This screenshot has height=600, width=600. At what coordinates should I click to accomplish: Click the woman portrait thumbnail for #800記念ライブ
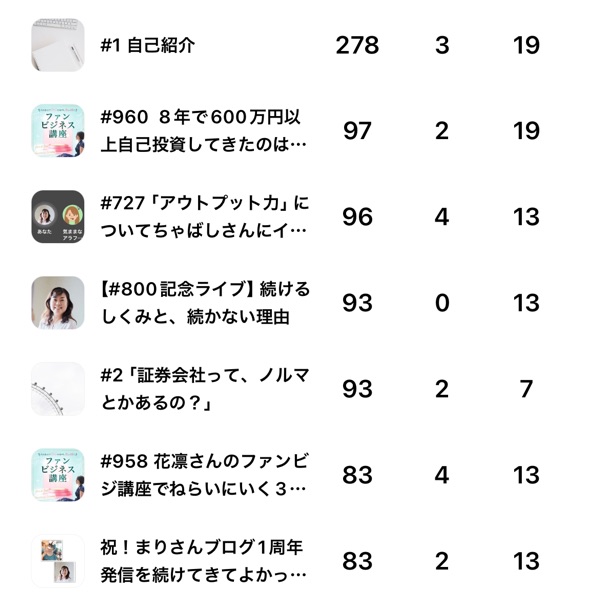(58, 303)
